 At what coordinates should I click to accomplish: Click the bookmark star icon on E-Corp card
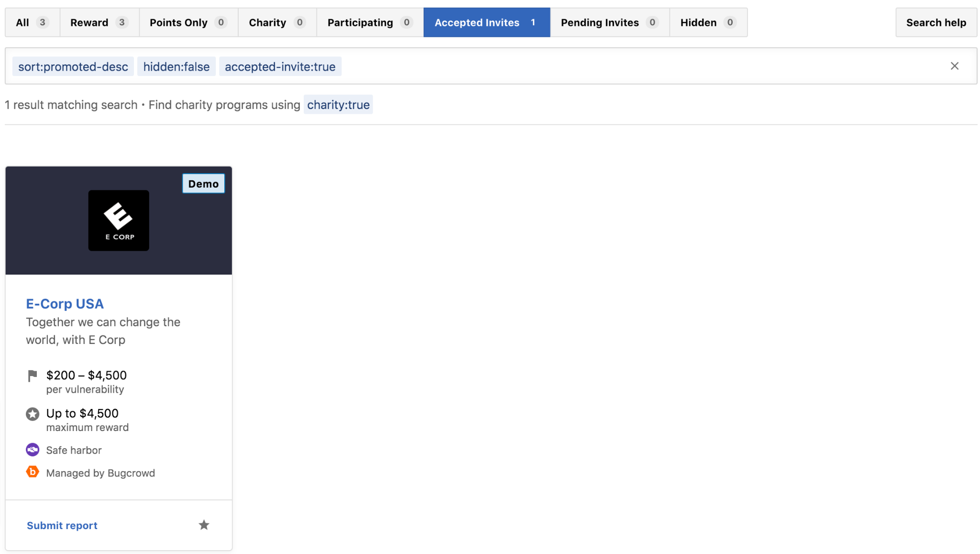click(204, 524)
